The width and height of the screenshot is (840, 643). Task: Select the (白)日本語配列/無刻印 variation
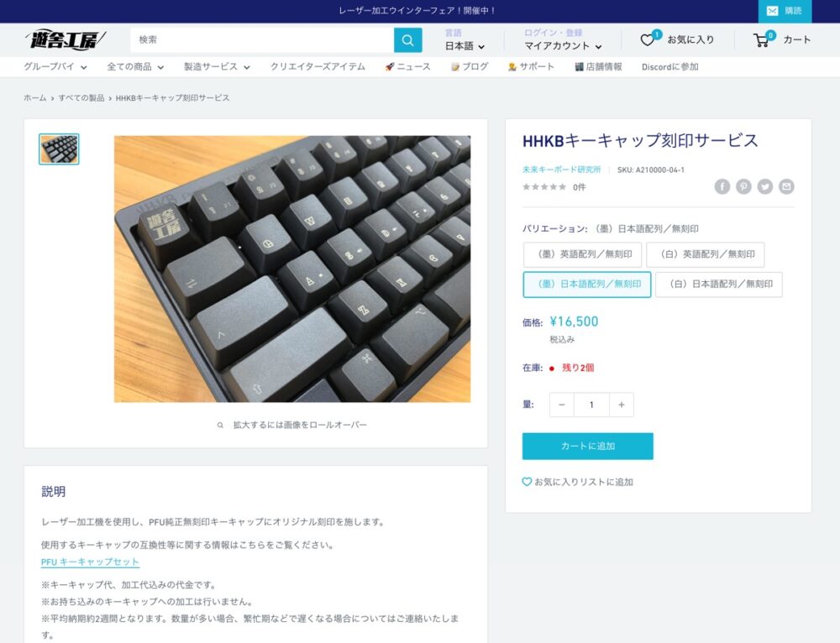[718, 285]
